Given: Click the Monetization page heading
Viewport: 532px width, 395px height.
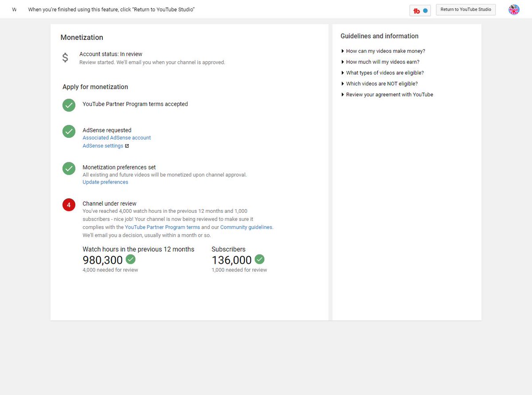Looking at the screenshot, I should coord(82,37).
